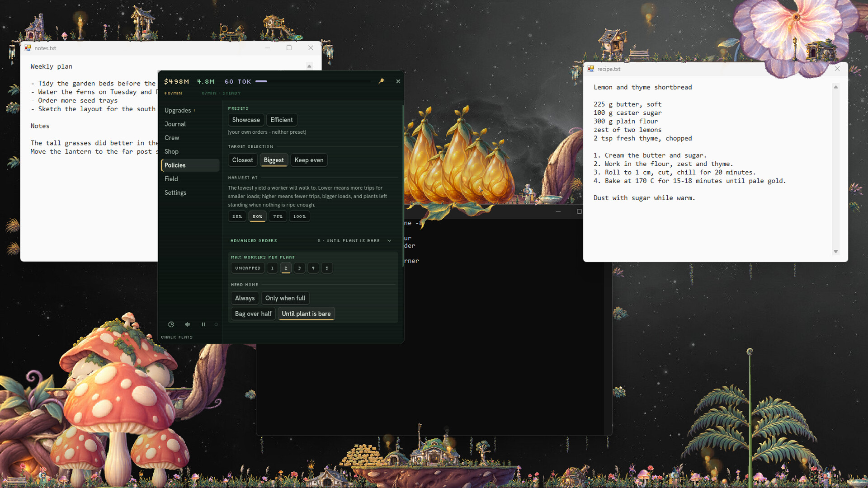This screenshot has width=868, height=488.
Task: Open the Upgrades menu item
Action: click(x=190, y=110)
